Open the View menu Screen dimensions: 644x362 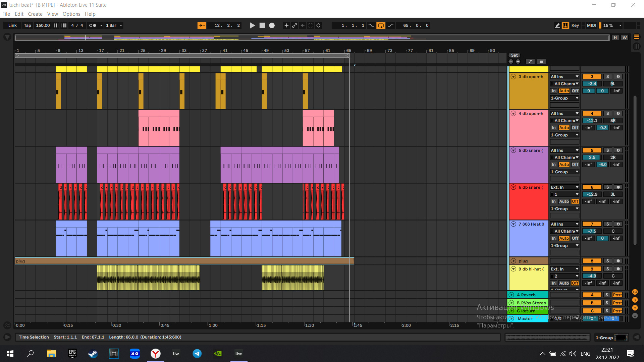click(53, 14)
